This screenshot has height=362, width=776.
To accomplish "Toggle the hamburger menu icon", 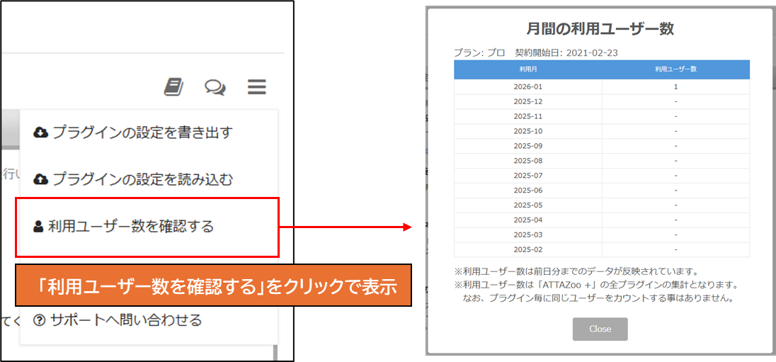I will click(257, 87).
